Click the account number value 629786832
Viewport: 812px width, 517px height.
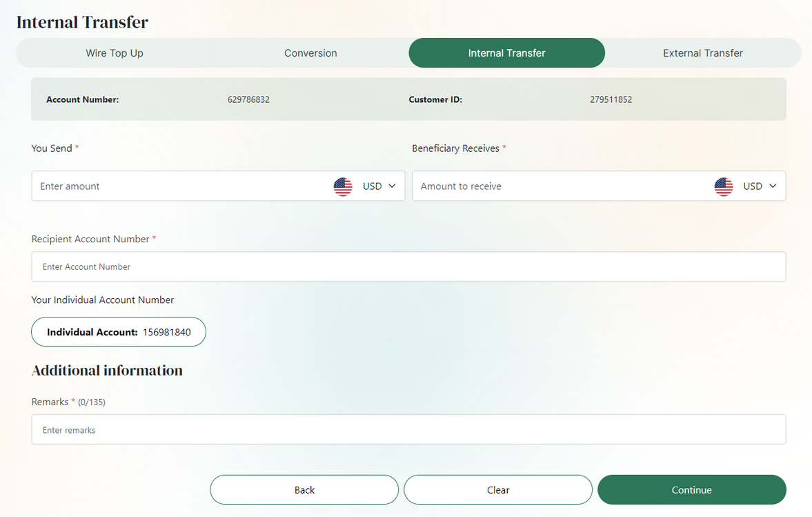point(248,99)
